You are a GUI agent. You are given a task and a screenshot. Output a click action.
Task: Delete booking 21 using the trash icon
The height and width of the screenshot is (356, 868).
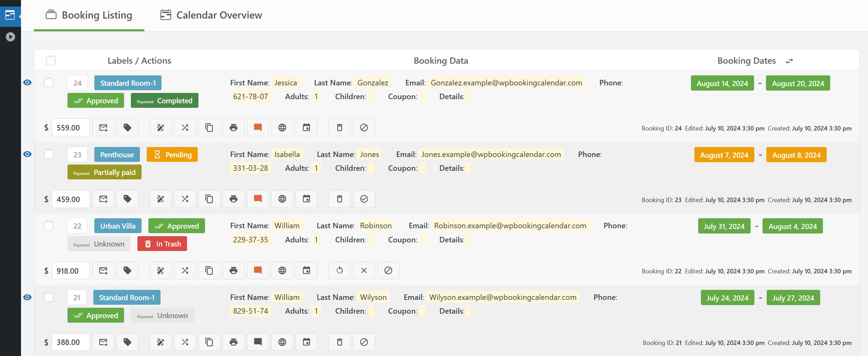point(339,342)
